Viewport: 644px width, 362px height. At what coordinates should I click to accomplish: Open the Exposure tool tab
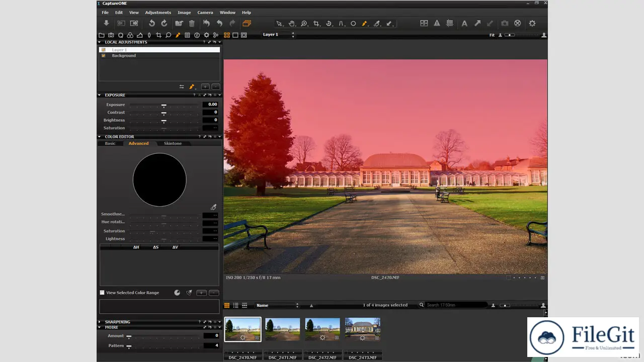coord(139,35)
